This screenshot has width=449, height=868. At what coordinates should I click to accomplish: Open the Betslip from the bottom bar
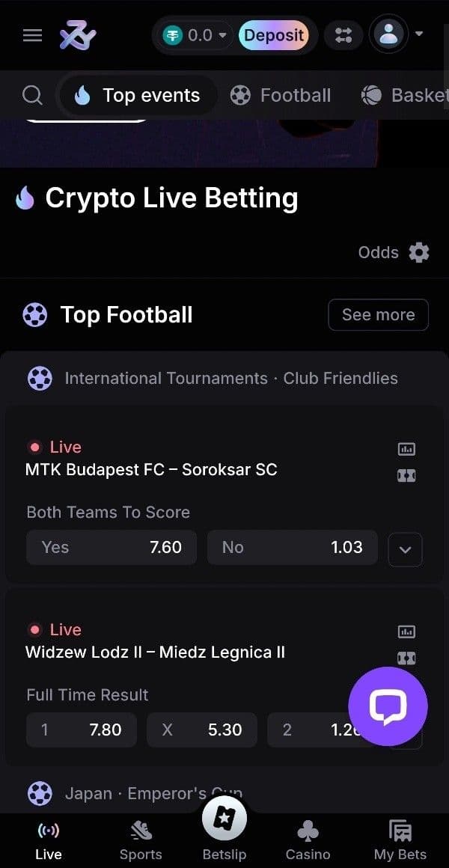tap(224, 818)
